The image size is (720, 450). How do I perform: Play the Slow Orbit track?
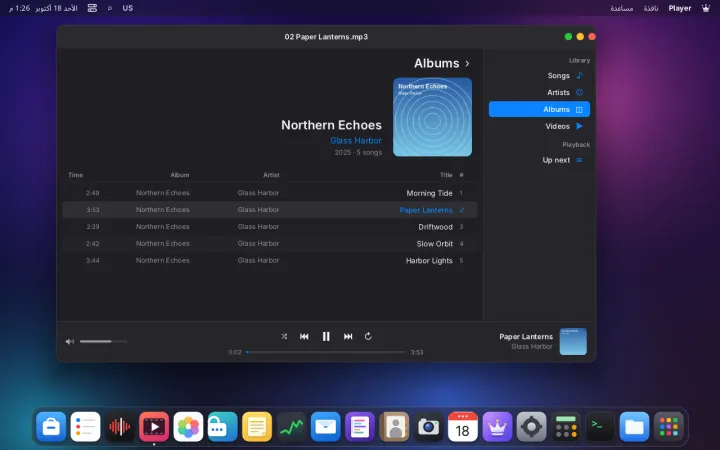tap(270, 243)
